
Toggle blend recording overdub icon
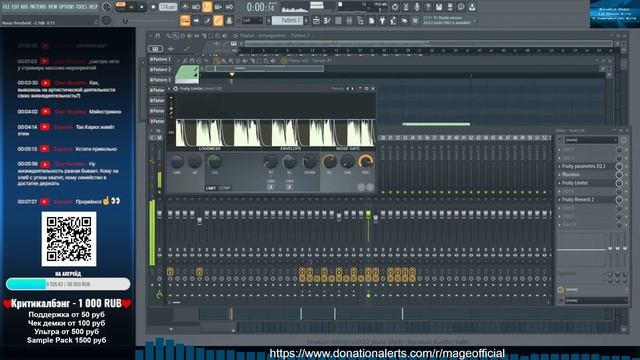(218, 7)
